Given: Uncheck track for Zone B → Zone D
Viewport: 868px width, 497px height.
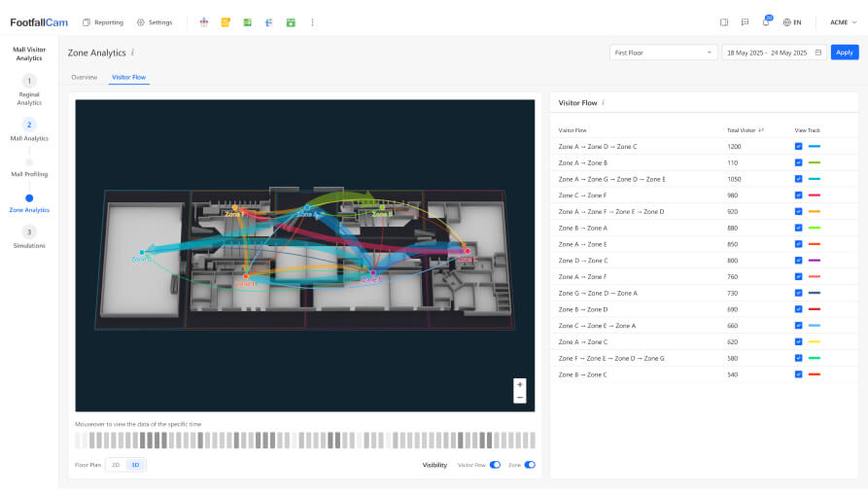Looking at the screenshot, I should [x=798, y=309].
